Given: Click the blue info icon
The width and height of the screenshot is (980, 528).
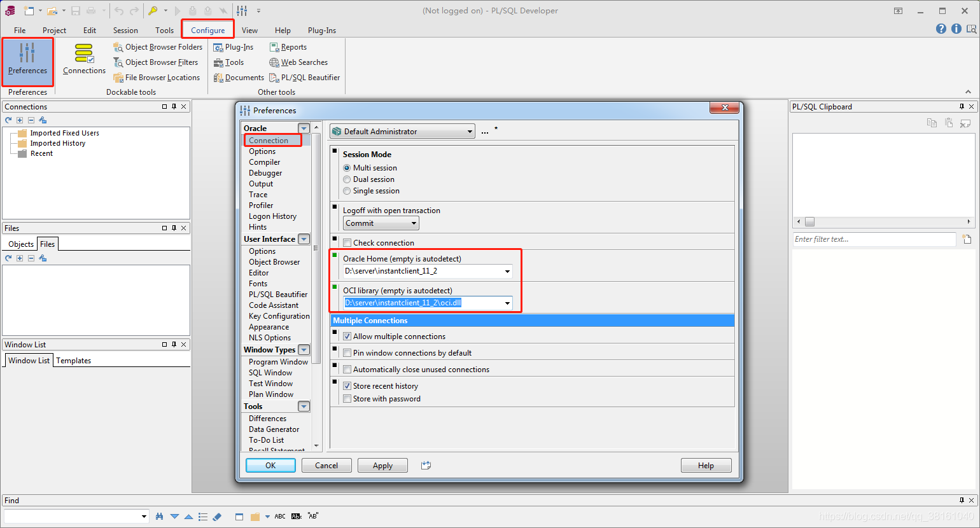Looking at the screenshot, I should coord(956,29).
